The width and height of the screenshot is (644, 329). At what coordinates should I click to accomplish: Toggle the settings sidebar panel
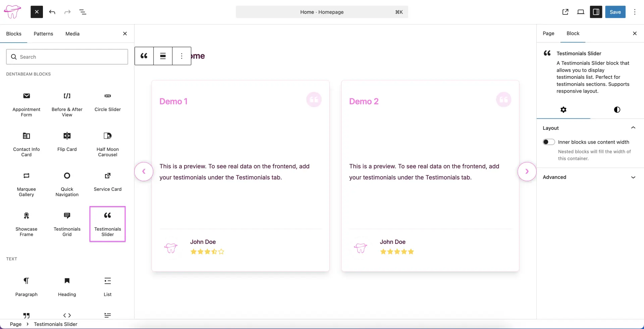(x=596, y=12)
